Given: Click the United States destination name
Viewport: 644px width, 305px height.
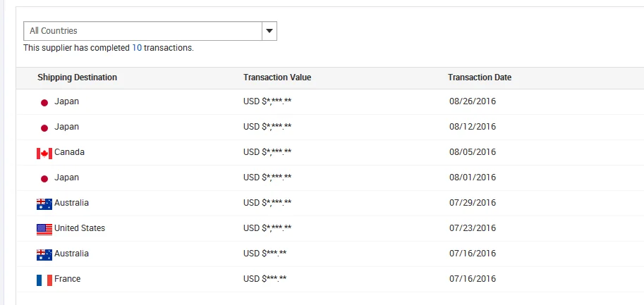Looking at the screenshot, I should click(x=80, y=228).
